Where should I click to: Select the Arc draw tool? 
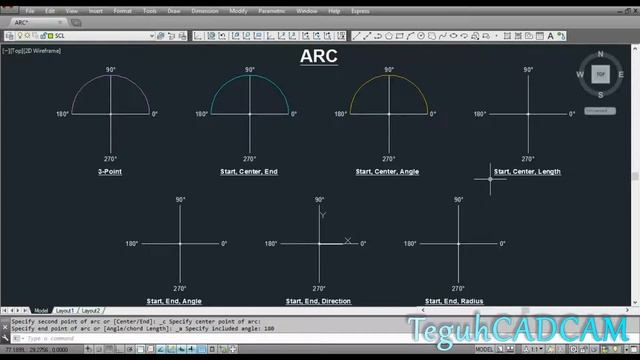point(410,36)
